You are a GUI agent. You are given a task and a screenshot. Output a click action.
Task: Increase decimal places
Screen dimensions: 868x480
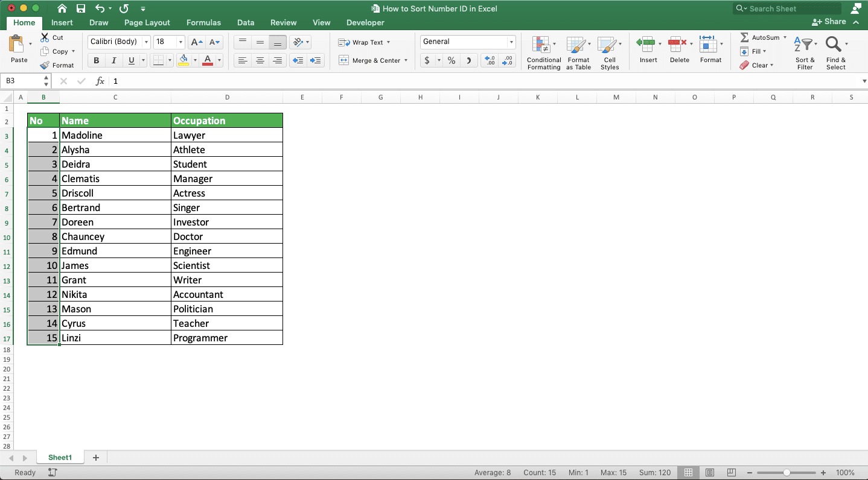tap(490, 61)
